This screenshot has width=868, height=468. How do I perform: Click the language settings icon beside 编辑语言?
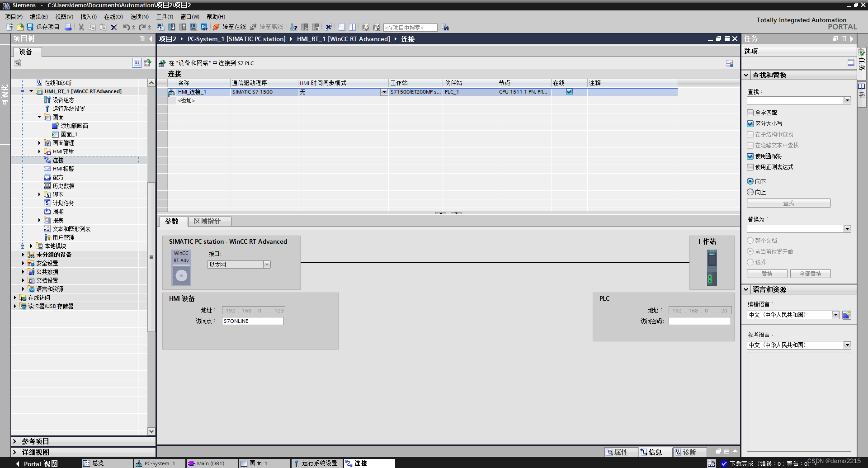pos(847,315)
